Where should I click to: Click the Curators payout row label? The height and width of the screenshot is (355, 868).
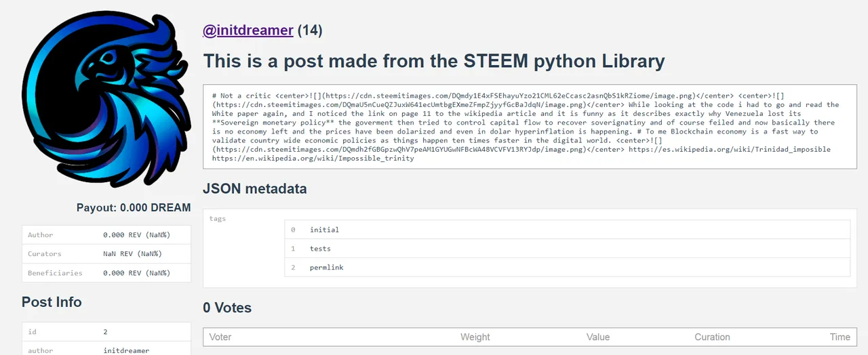point(45,254)
